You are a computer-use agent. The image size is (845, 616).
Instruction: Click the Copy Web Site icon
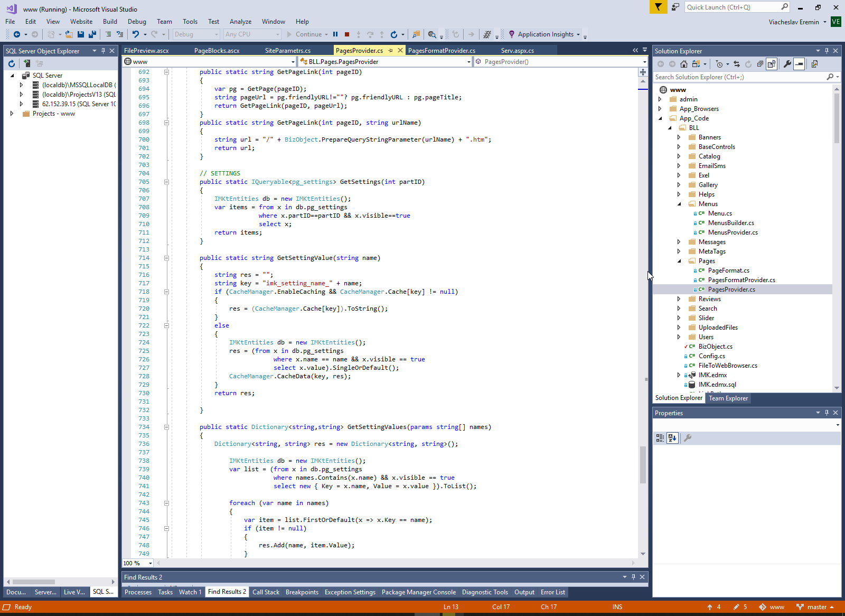(815, 64)
